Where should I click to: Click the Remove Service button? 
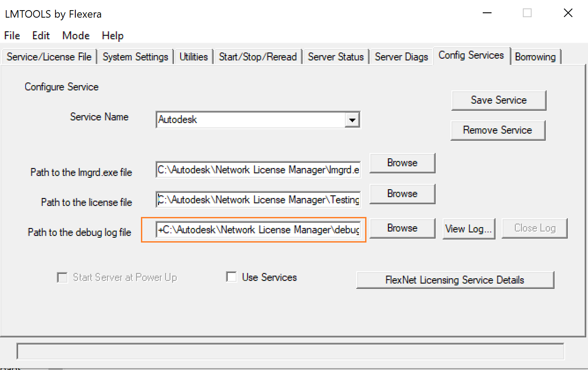point(498,130)
